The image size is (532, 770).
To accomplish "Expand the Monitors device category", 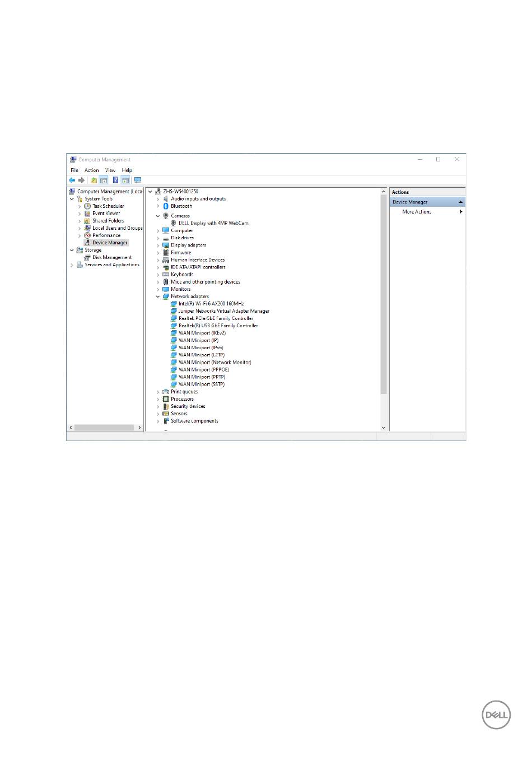I will pyautogui.click(x=158, y=289).
